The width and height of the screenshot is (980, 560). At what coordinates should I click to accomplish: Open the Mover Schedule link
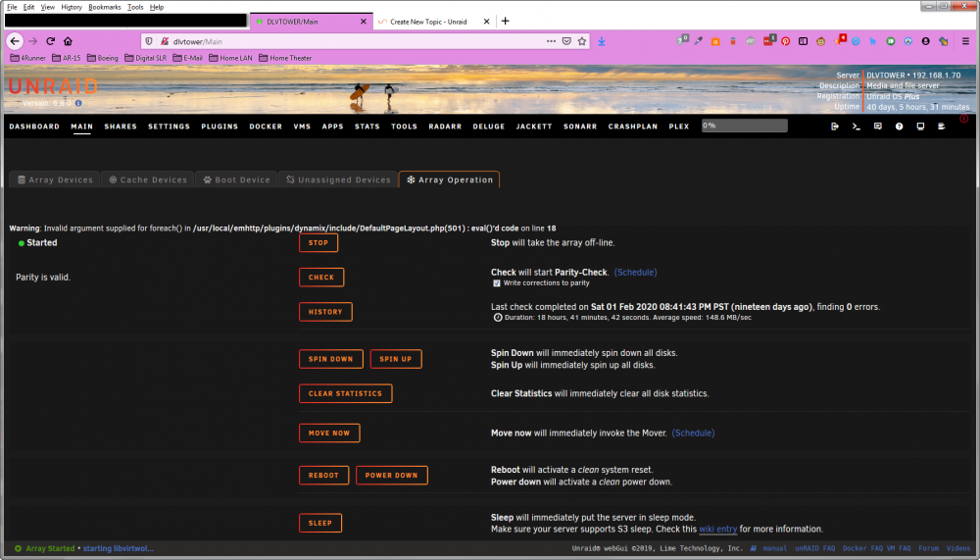693,433
